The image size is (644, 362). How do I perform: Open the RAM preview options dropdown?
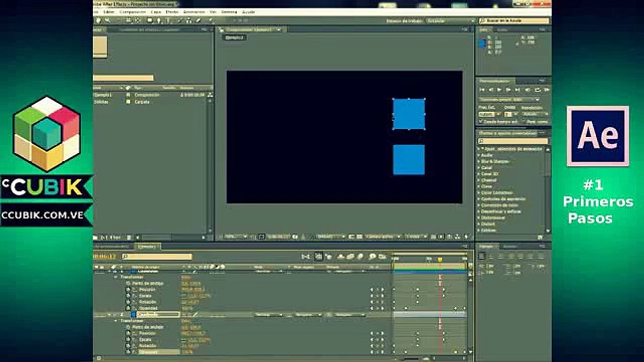click(509, 100)
